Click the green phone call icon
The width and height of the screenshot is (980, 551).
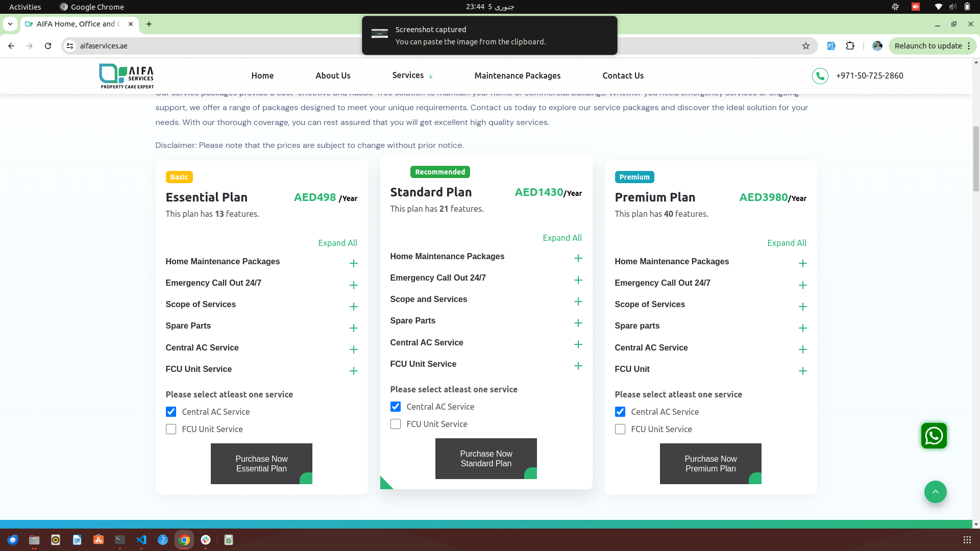(x=820, y=76)
